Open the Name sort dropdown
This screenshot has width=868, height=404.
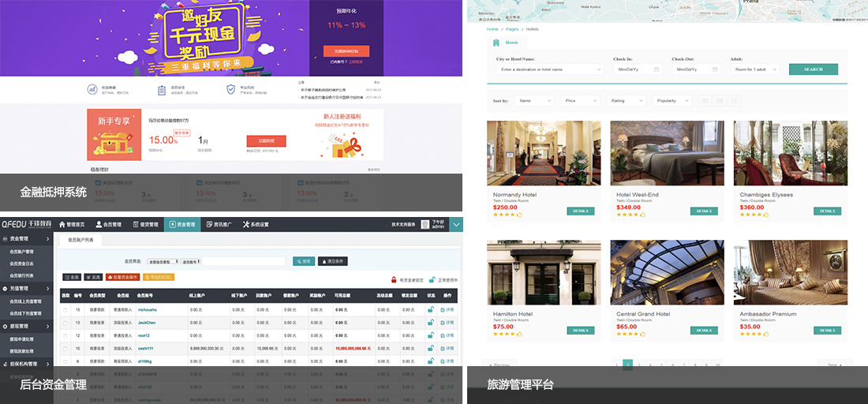pos(534,101)
